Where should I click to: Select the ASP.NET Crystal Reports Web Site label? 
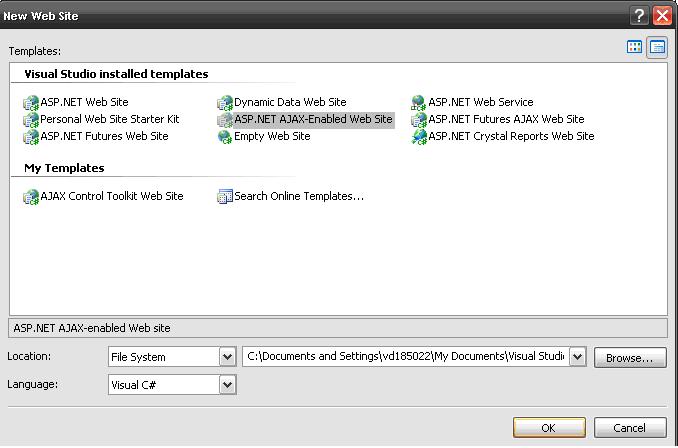pyautogui.click(x=511, y=136)
